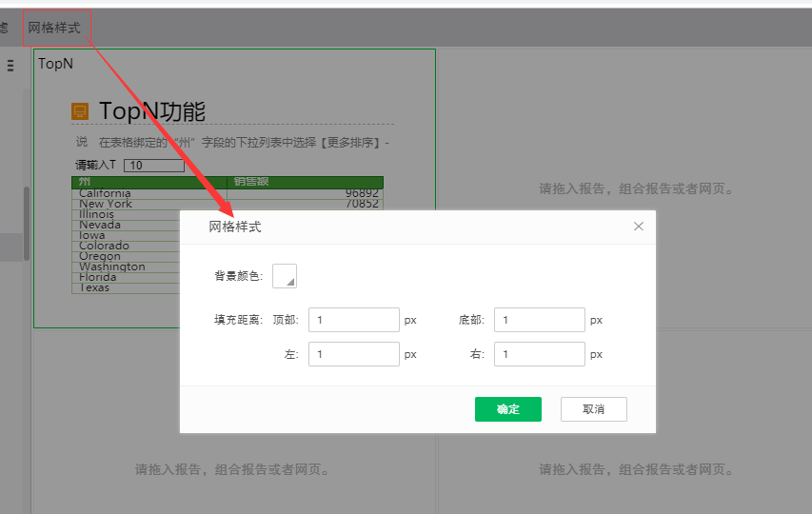Image resolution: width=812 pixels, height=514 pixels.
Task: Click the 顶部 padding input field
Action: [353, 320]
